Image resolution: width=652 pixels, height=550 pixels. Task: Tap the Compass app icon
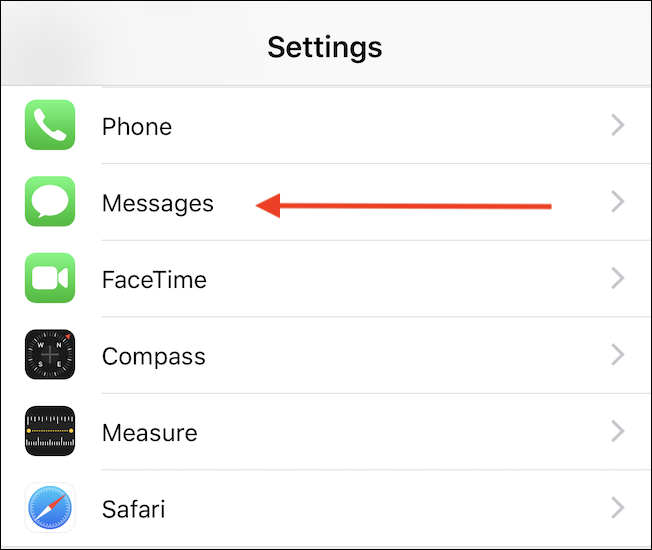pyautogui.click(x=50, y=354)
